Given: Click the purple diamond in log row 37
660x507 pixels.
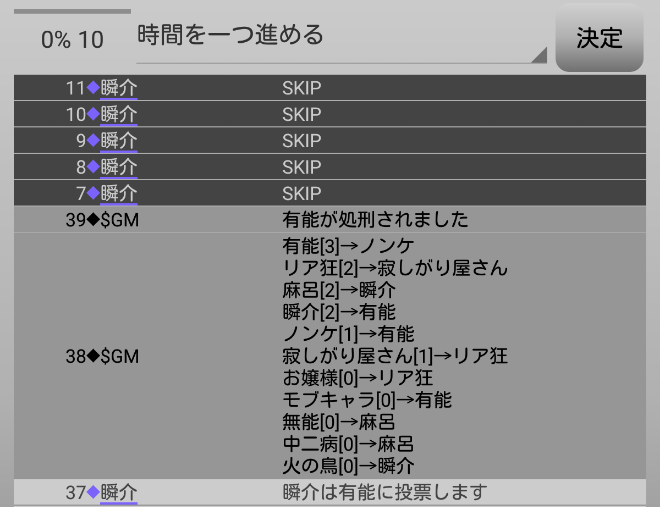Looking at the screenshot, I should [94, 492].
